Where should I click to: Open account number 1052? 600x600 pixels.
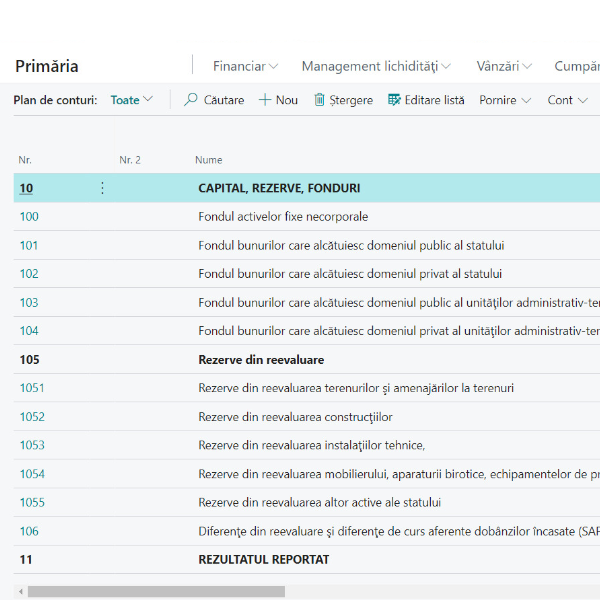[32, 417]
